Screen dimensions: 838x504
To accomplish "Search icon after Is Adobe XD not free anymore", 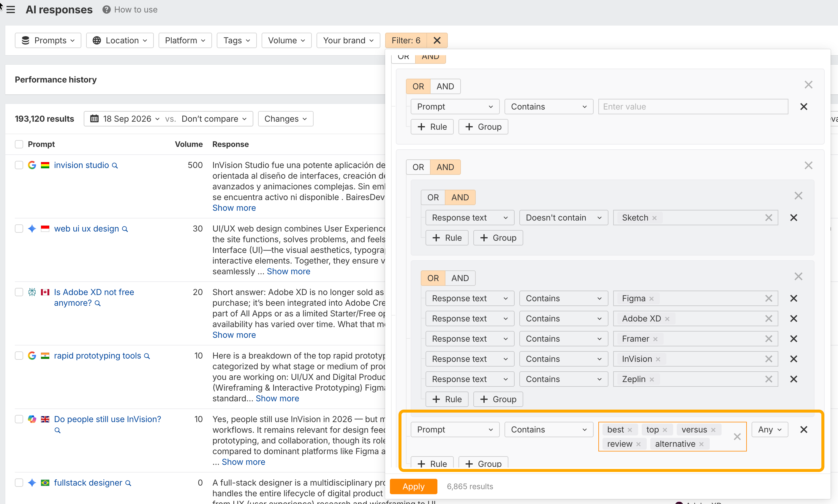I will click(x=97, y=303).
